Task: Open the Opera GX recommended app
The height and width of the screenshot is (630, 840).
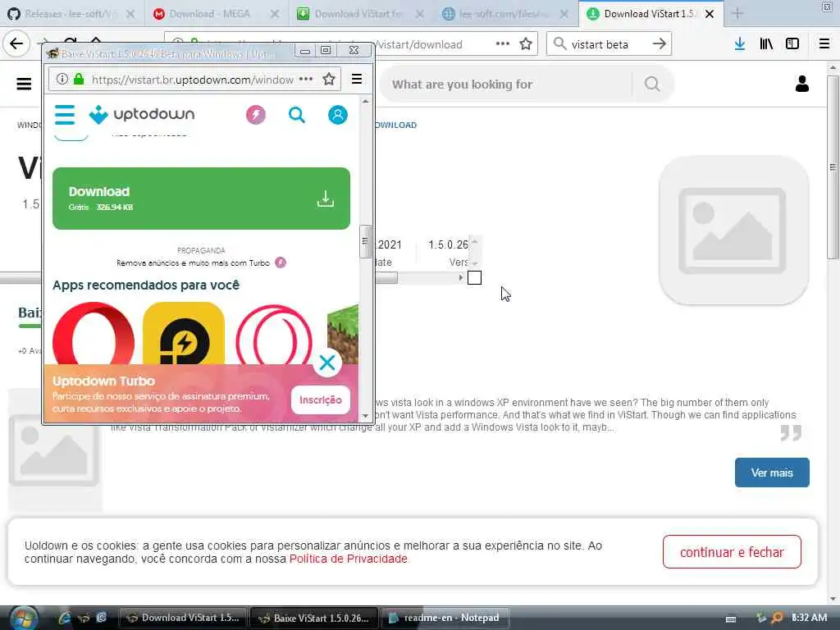Action: [x=274, y=336]
